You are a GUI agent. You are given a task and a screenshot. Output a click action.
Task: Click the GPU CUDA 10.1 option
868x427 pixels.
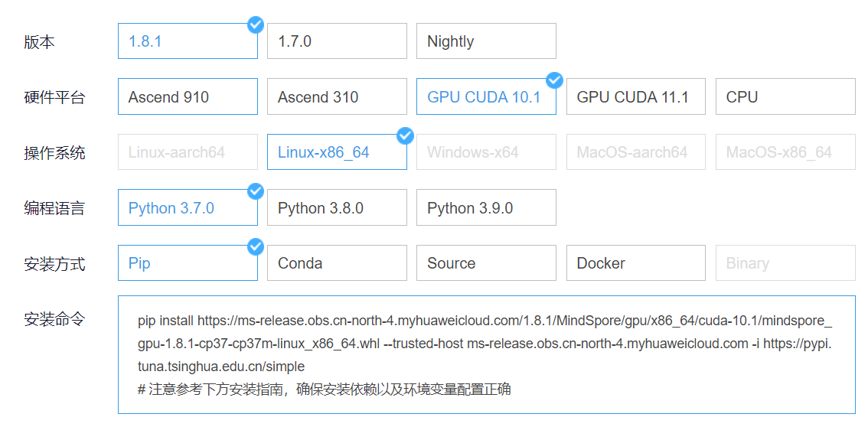pos(486,97)
